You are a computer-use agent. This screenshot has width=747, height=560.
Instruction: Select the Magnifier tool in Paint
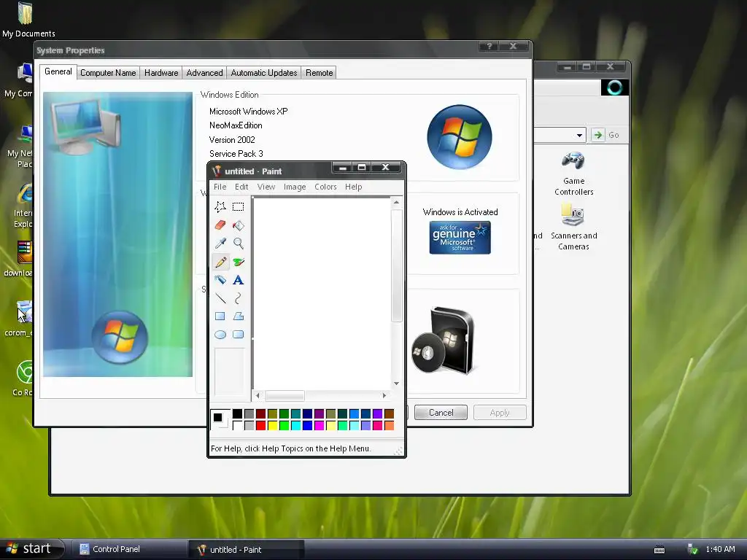point(239,244)
